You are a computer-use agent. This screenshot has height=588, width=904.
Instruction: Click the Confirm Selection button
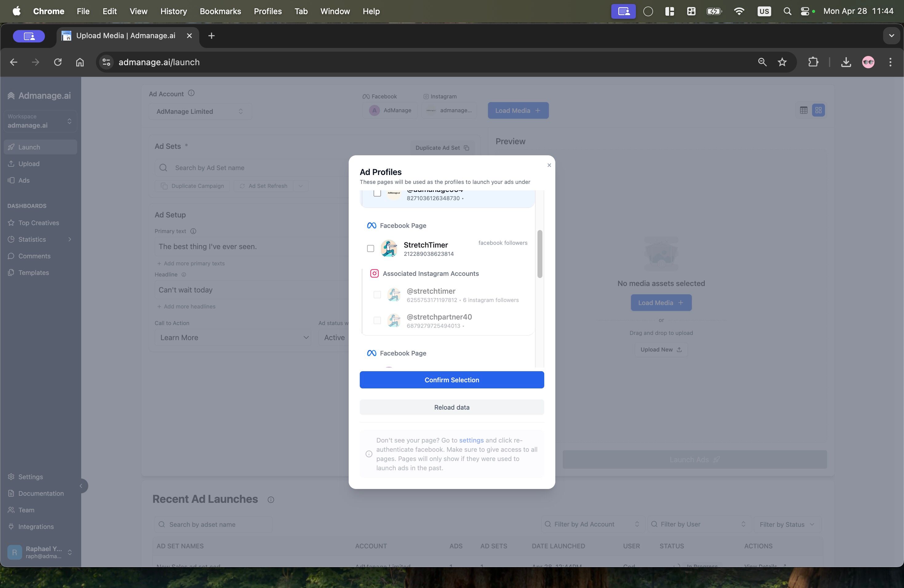tap(452, 380)
